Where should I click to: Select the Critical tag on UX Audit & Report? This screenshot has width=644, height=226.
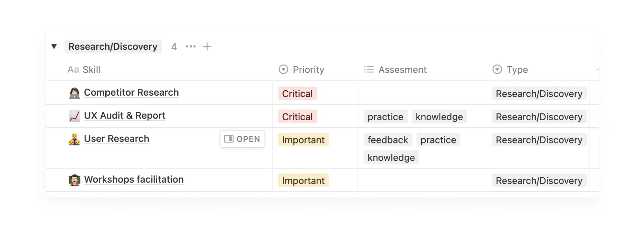(x=297, y=116)
